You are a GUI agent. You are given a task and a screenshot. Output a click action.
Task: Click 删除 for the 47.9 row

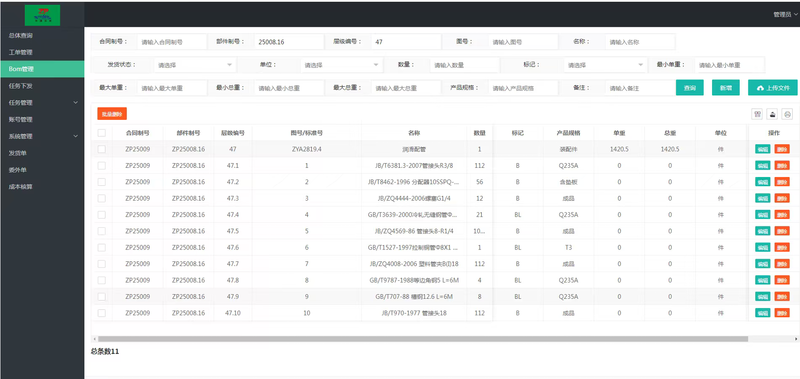(782, 296)
